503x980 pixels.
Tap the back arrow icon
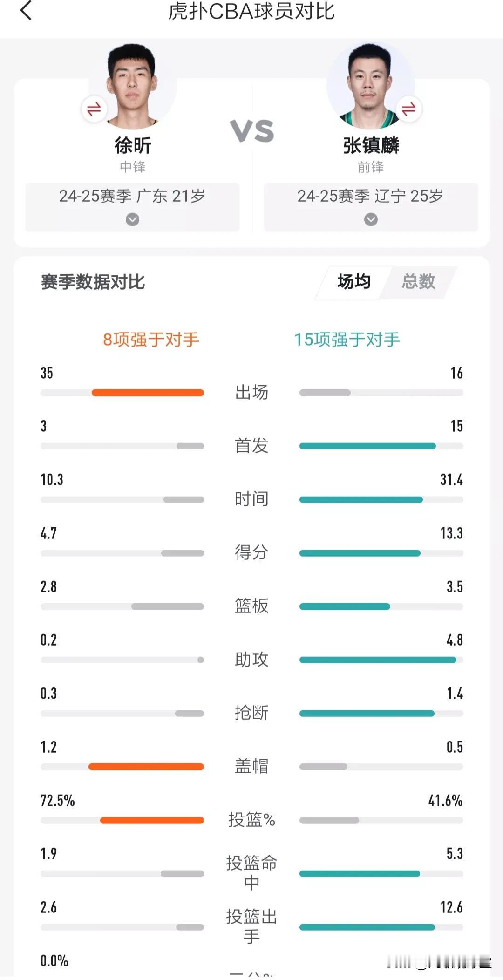(x=26, y=10)
